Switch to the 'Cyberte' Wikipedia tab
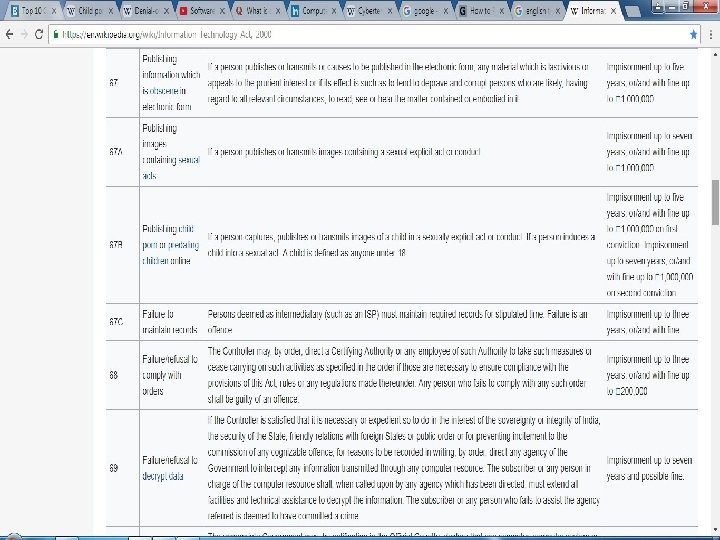This screenshot has height=540, width=720. 367,11
